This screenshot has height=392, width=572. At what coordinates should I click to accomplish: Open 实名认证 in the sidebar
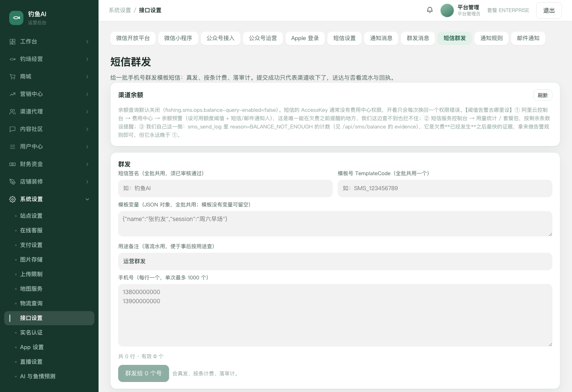point(49,333)
